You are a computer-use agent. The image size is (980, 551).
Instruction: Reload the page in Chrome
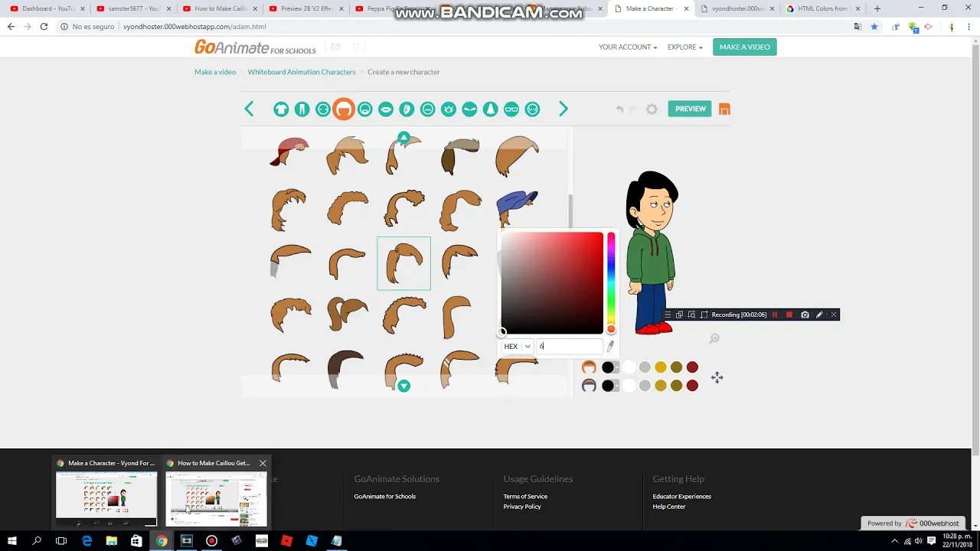pos(44,26)
